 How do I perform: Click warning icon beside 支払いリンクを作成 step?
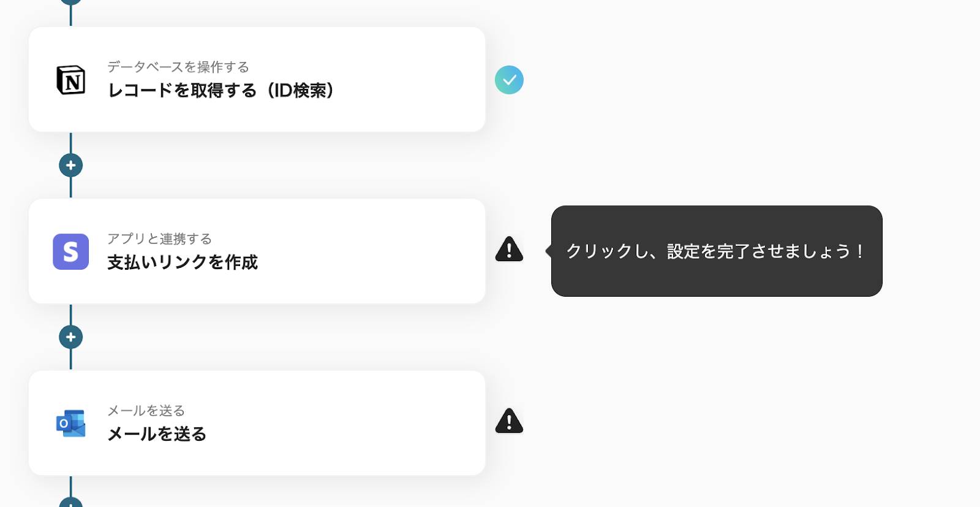509,250
